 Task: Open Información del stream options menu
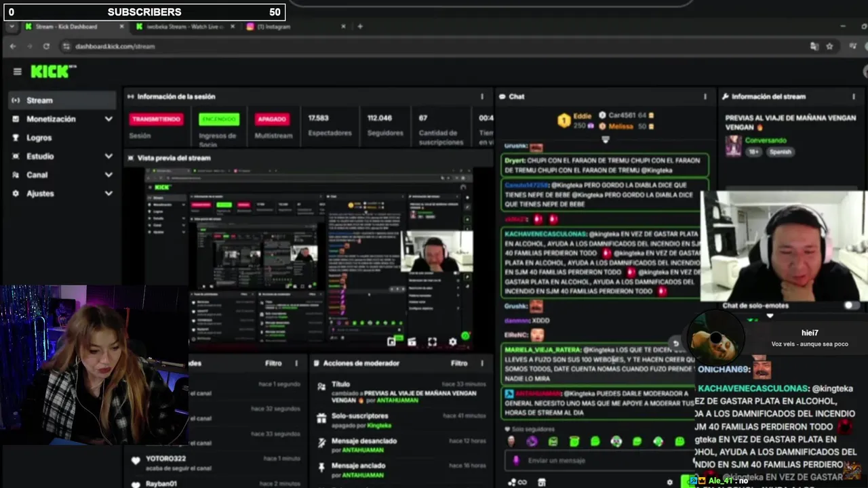(853, 96)
